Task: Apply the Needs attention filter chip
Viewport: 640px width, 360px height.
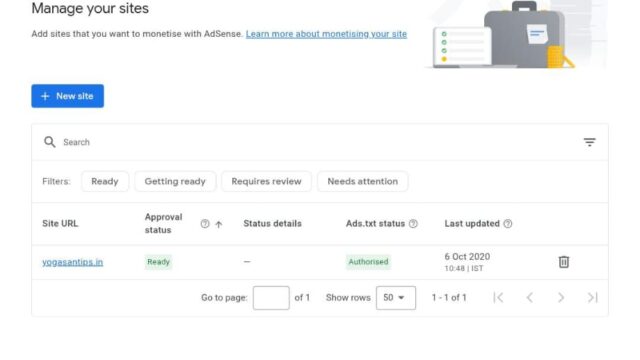Action: click(x=362, y=181)
